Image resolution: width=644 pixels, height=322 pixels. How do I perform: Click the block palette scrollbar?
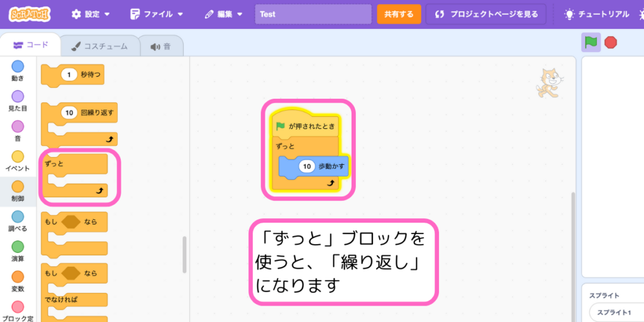pos(184,255)
